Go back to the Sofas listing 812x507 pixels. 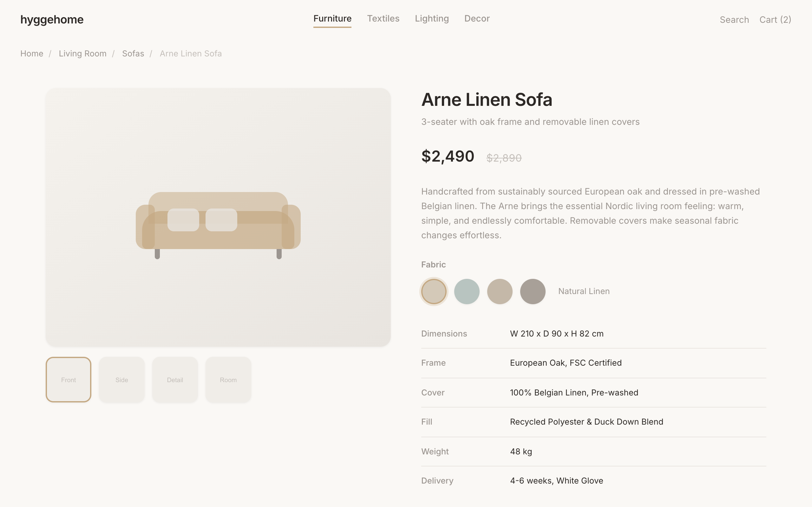coord(133,53)
